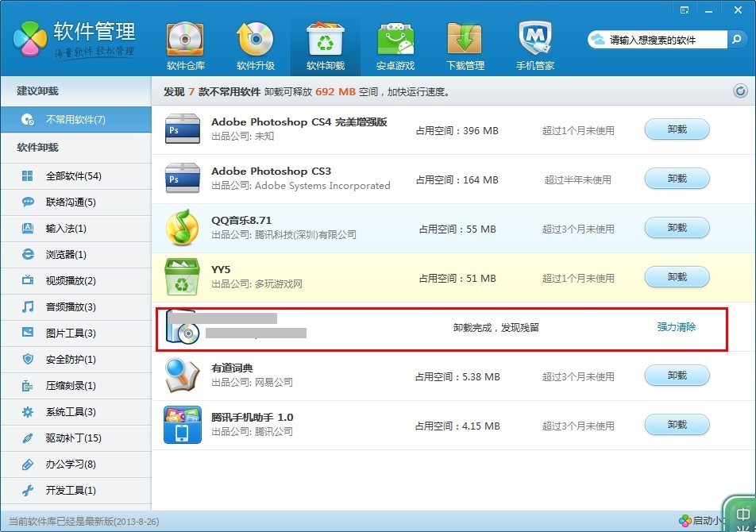756x532 pixels.
Task: Click the refresh icon beside summary bar
Action: tap(740, 91)
